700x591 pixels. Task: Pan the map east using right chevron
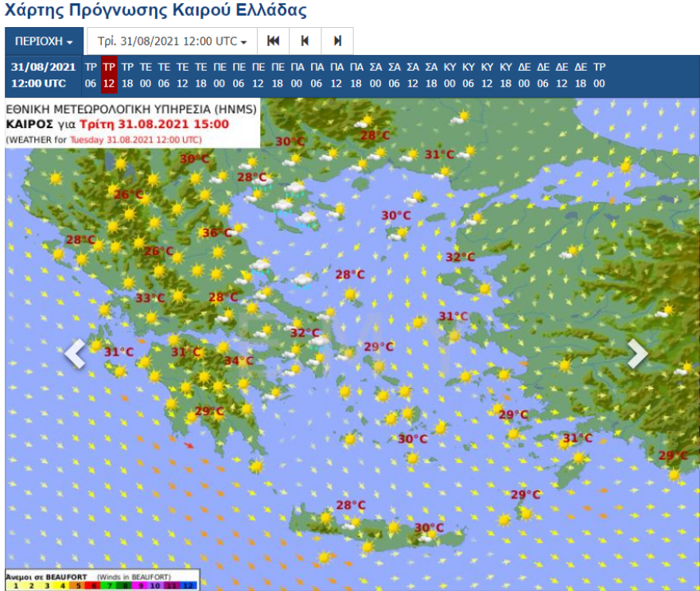coord(635,353)
